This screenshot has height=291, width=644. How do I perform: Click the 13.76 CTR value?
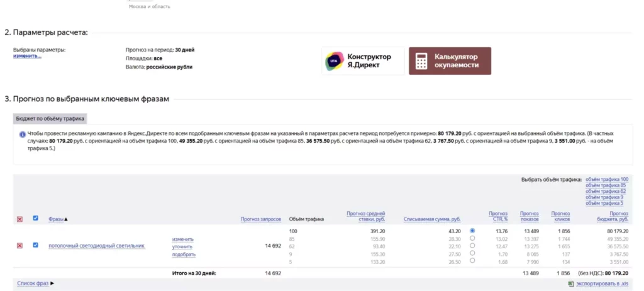pos(501,231)
